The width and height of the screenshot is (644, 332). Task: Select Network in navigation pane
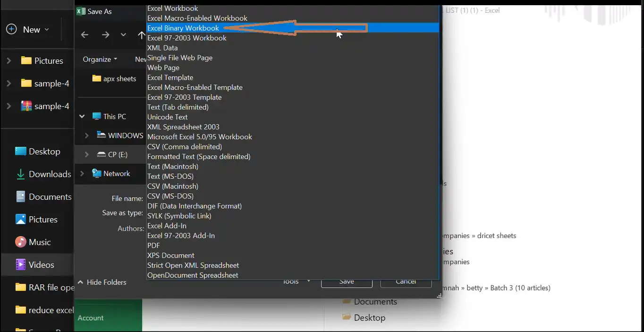111,173
